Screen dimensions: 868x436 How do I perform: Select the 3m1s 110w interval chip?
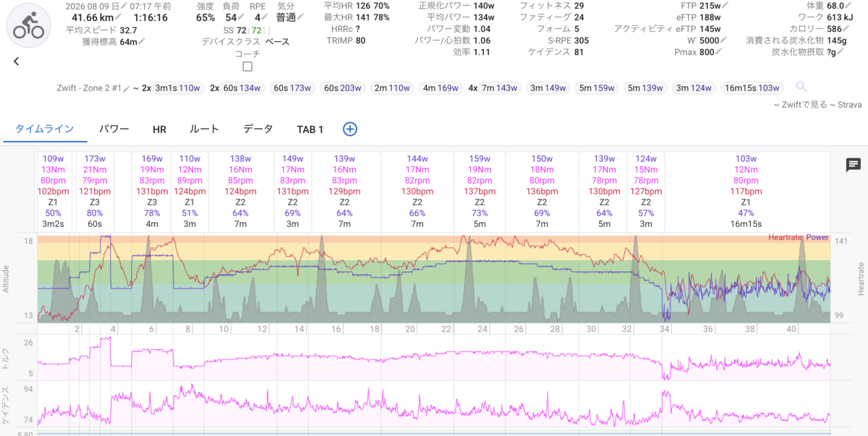tap(178, 88)
